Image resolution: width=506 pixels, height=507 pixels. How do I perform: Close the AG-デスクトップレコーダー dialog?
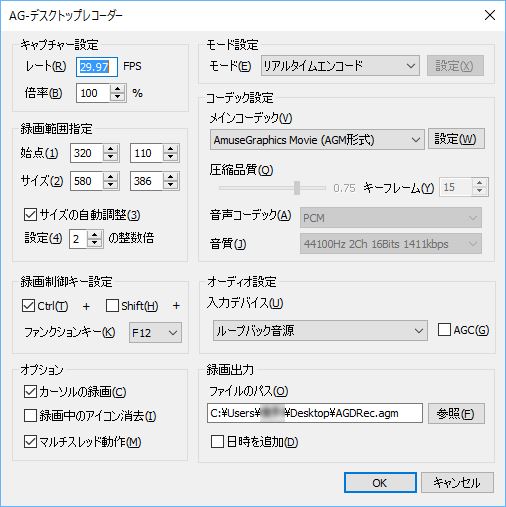tap(490, 15)
